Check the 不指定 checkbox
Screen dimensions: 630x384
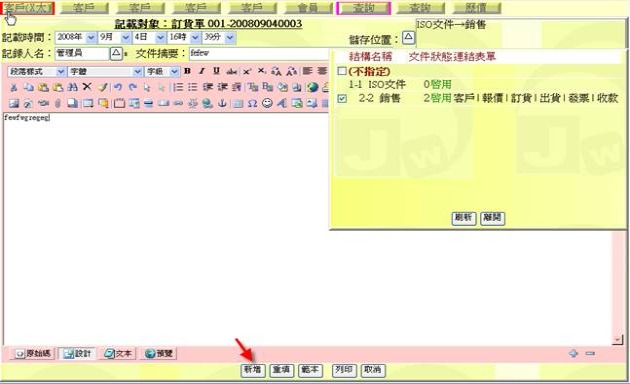point(342,71)
